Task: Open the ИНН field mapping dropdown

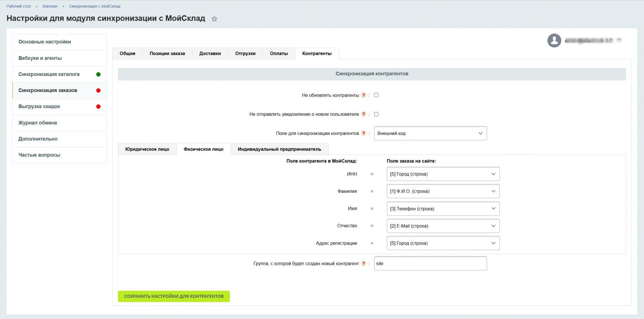Action: click(x=443, y=174)
